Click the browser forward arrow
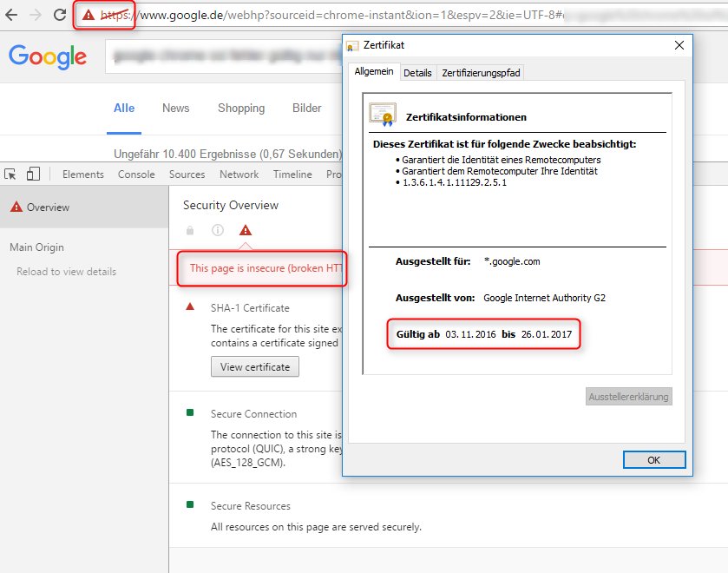 pos(36,15)
